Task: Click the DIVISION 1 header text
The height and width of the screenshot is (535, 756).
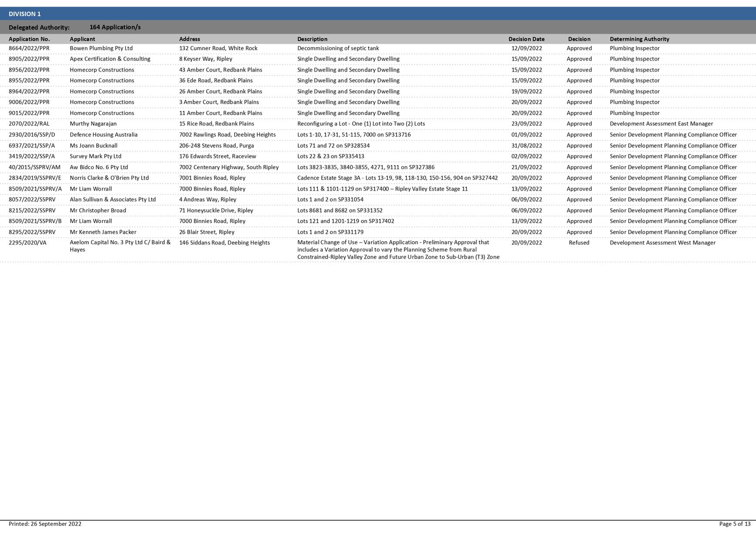Action: pyautogui.click(x=24, y=14)
